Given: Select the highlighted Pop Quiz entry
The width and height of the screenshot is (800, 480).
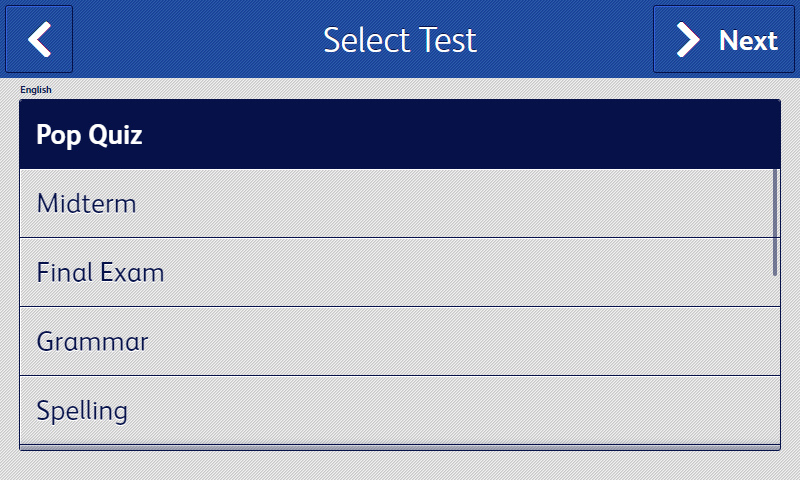Looking at the screenshot, I should (x=400, y=134).
